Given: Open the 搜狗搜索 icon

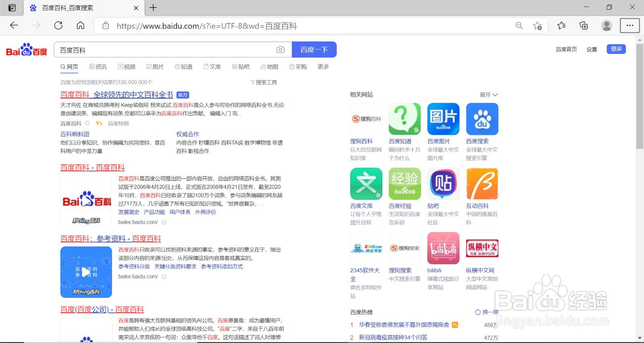Looking at the screenshot, I should 405,248.
